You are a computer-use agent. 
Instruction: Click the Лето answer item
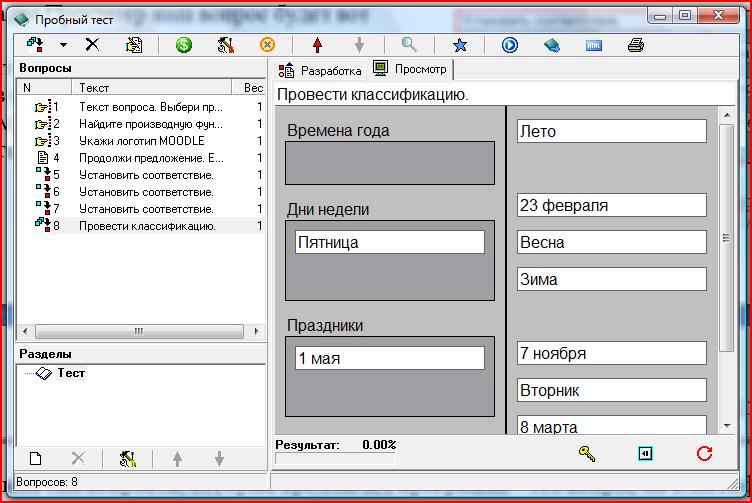pyautogui.click(x=611, y=131)
